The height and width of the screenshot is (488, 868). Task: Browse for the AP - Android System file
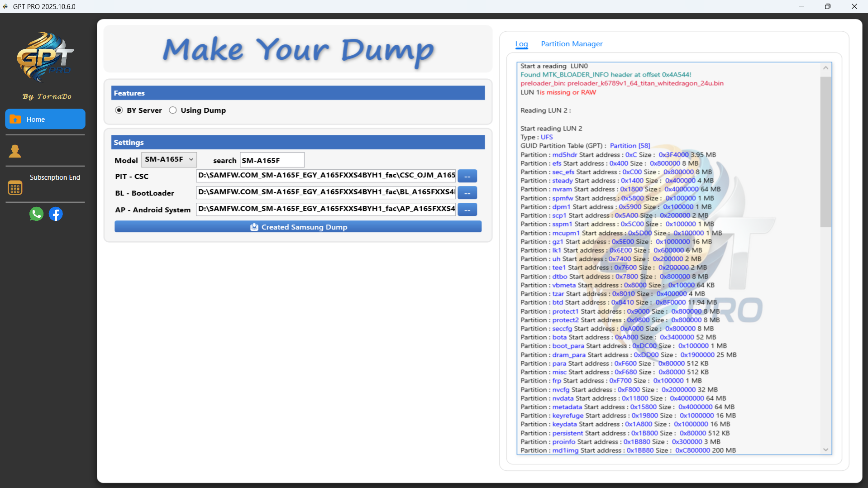(x=467, y=210)
